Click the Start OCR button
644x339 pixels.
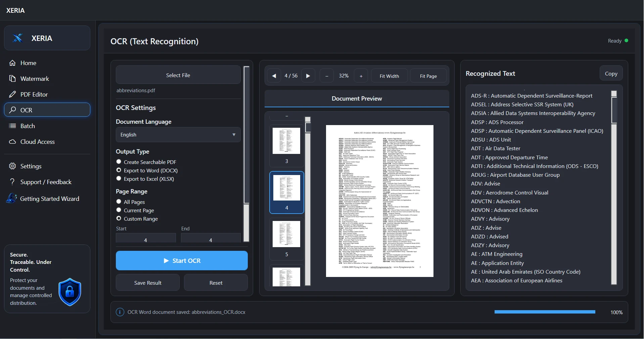(182, 261)
